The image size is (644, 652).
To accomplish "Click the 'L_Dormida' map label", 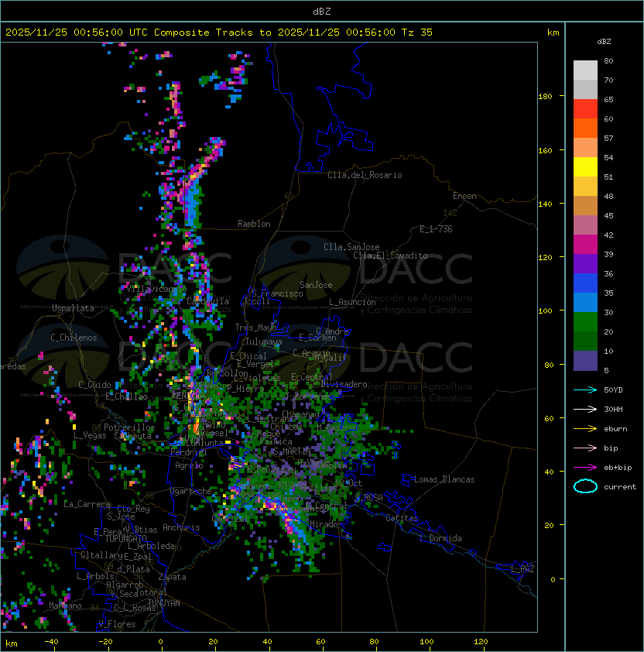I will (x=440, y=538).
